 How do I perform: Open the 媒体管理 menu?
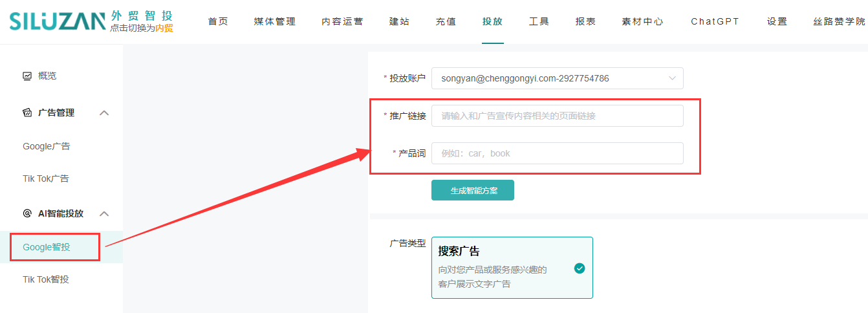274,21
